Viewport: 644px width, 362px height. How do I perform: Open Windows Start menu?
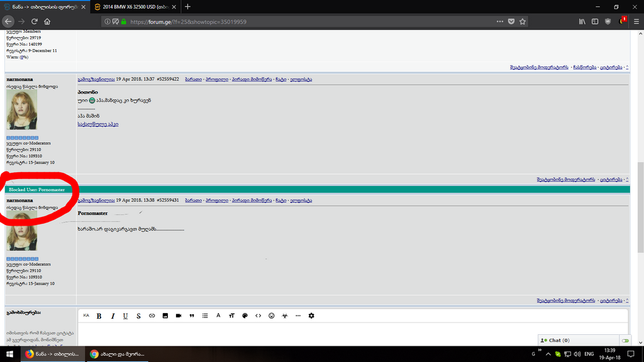pos(10,354)
